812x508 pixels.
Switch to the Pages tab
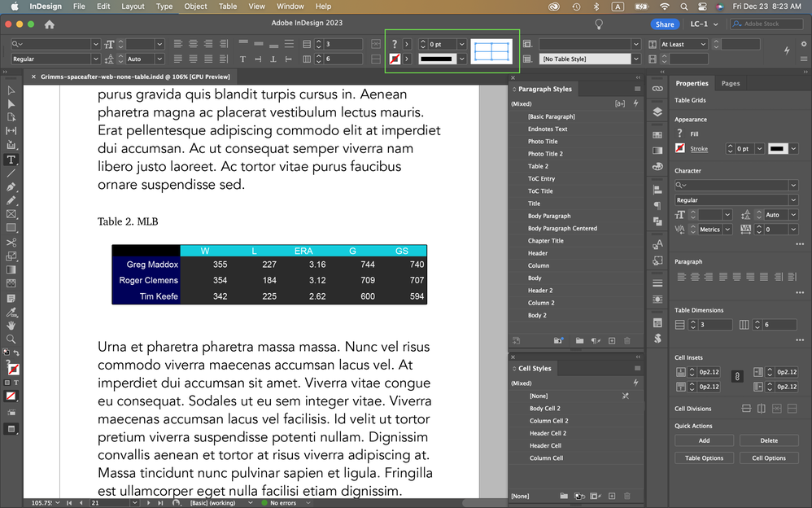pos(730,84)
